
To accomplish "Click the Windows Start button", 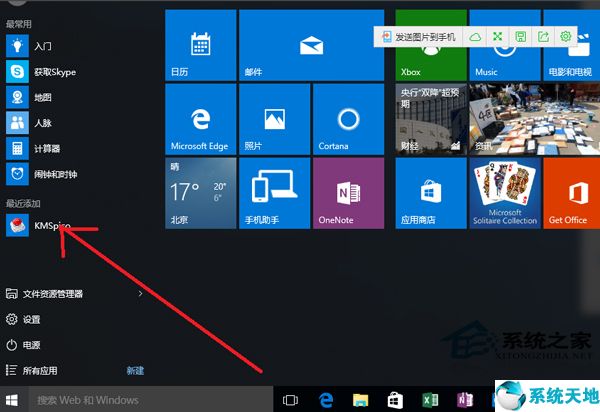I will pyautogui.click(x=12, y=400).
